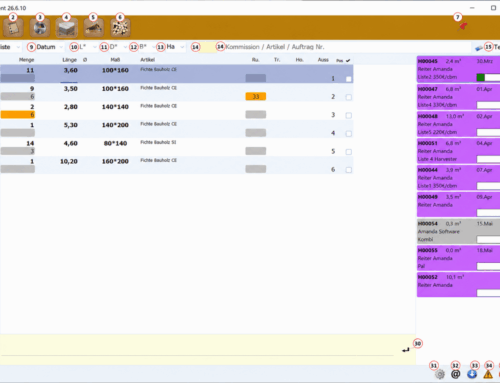
Task: Tick the checkbox for position 1 row
Action: [x=348, y=79]
